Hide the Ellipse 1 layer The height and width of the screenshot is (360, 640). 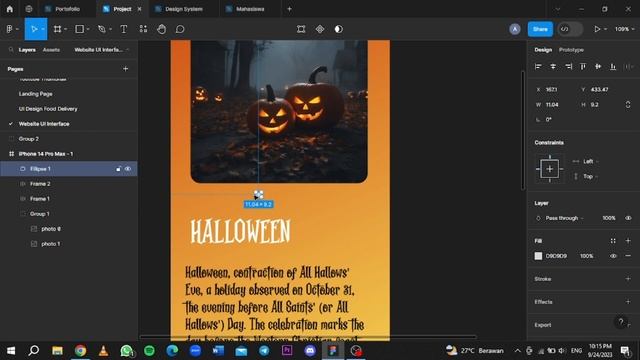pyautogui.click(x=128, y=169)
